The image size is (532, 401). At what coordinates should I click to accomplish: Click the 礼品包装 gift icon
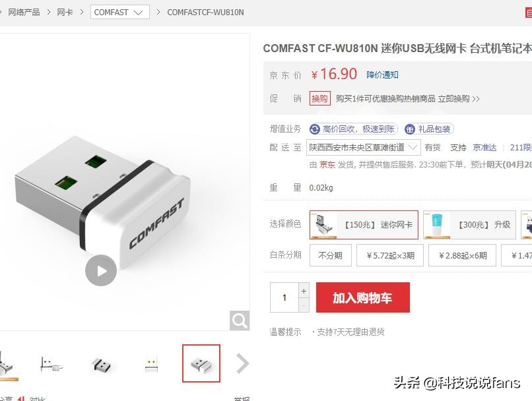(410, 129)
